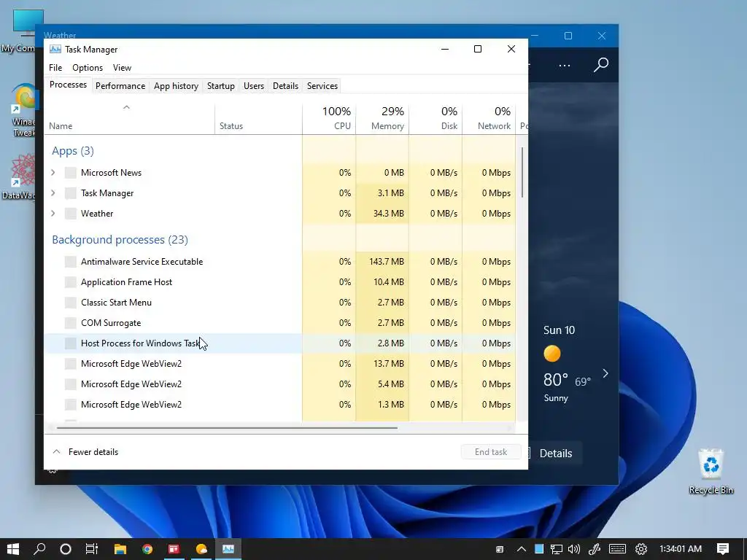Expand the Microsoft News process group

coord(53,172)
